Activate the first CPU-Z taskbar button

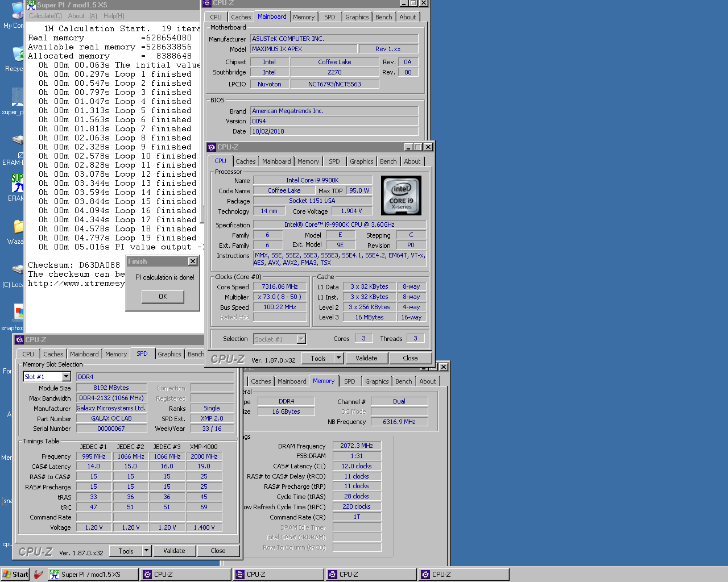[x=186, y=575]
